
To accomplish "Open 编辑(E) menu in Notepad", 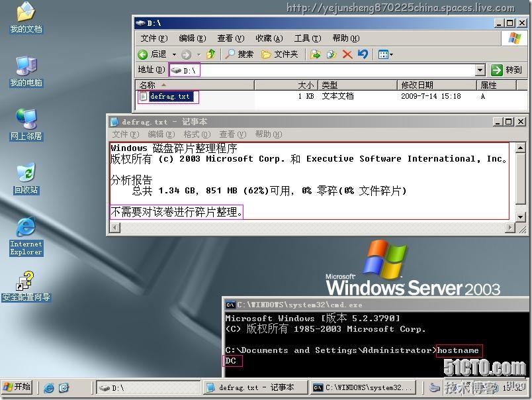I will pyautogui.click(x=161, y=134).
